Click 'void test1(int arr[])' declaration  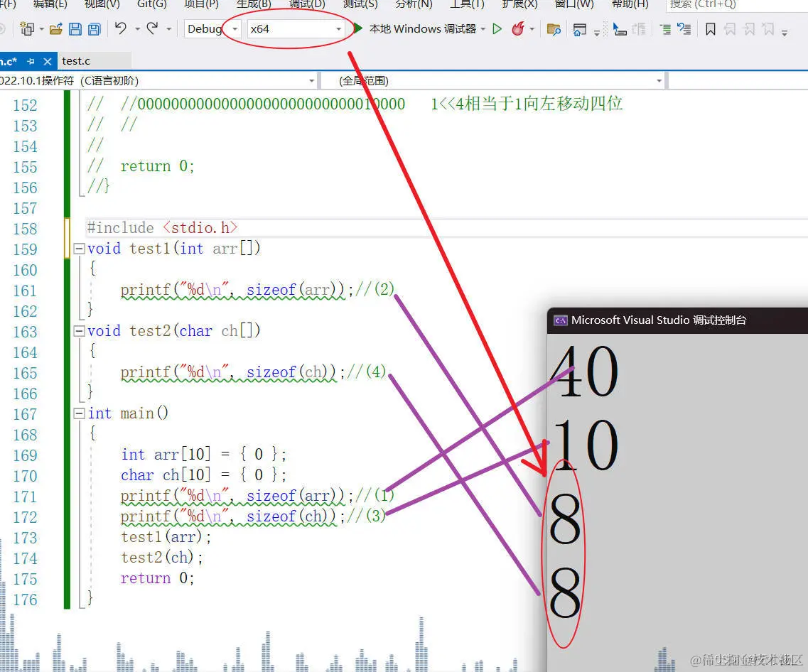click(173, 249)
